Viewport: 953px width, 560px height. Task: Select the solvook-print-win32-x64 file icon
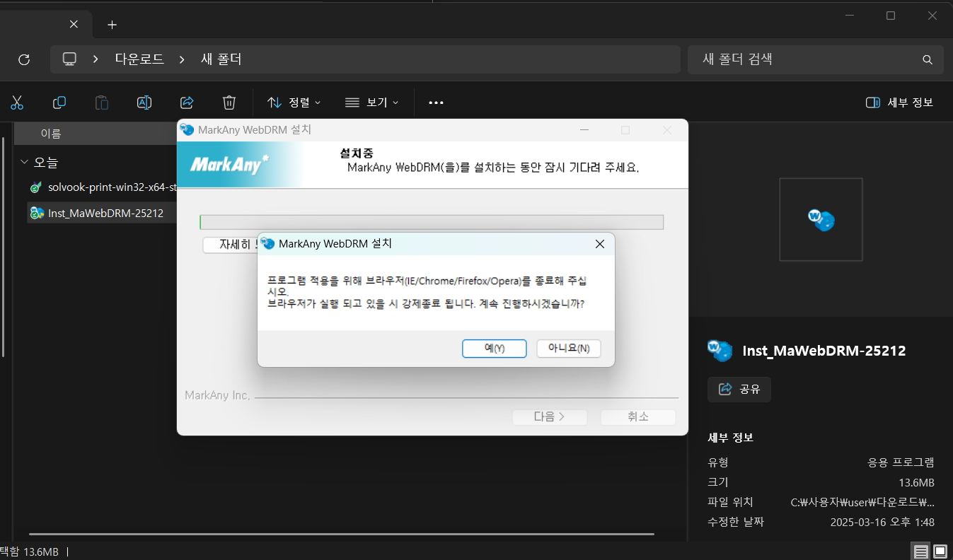coord(36,187)
